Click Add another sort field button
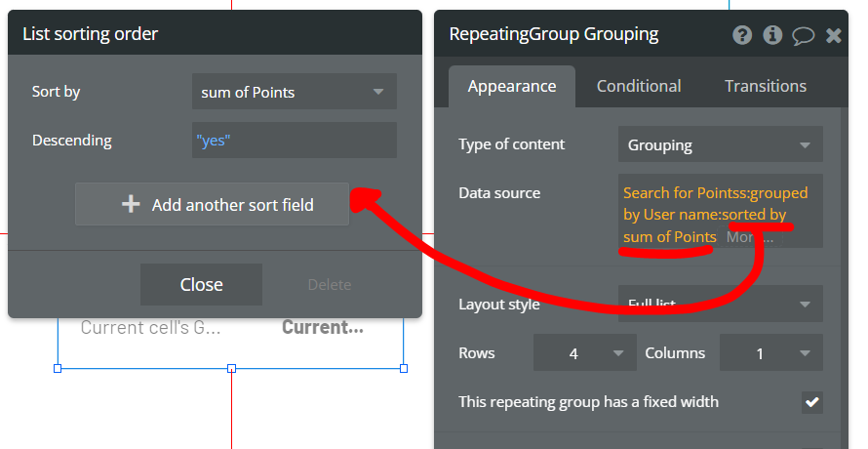 point(212,205)
